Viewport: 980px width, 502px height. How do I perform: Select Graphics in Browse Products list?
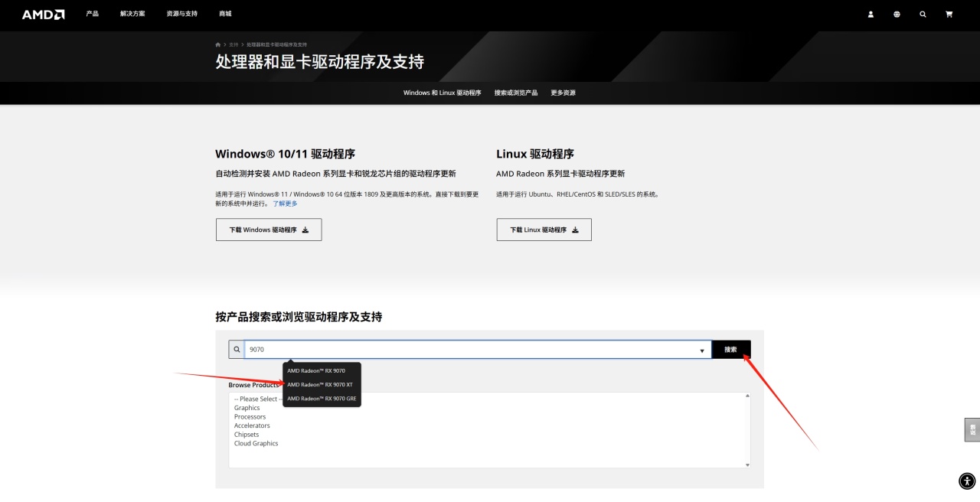247,408
